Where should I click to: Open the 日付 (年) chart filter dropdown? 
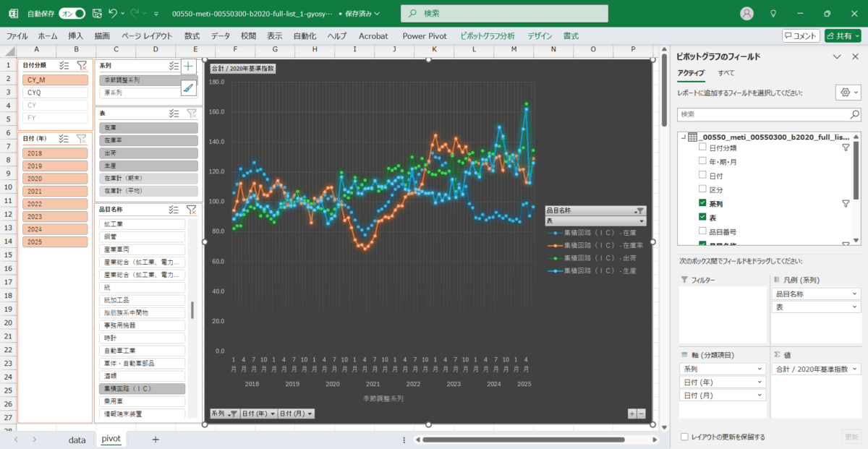click(x=258, y=414)
